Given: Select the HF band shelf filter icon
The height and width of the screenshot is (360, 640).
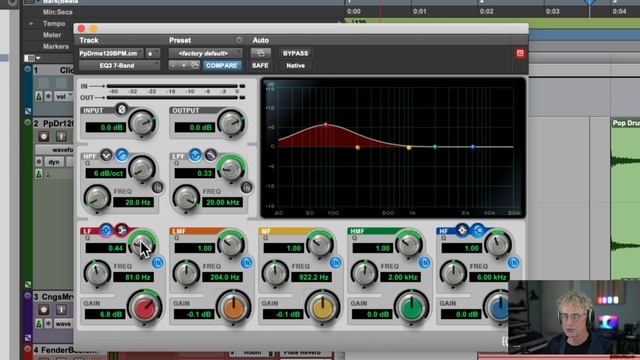Looking at the screenshot, I should point(478,230).
